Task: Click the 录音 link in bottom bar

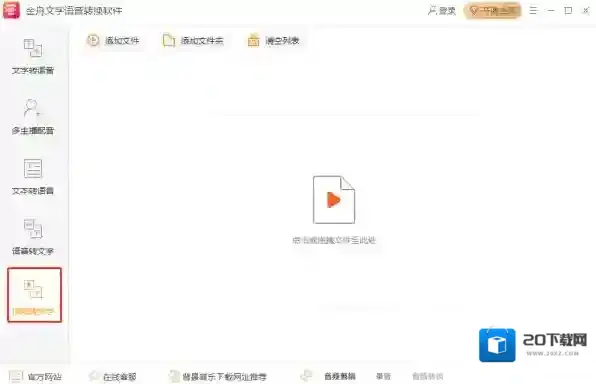Action: point(383,376)
